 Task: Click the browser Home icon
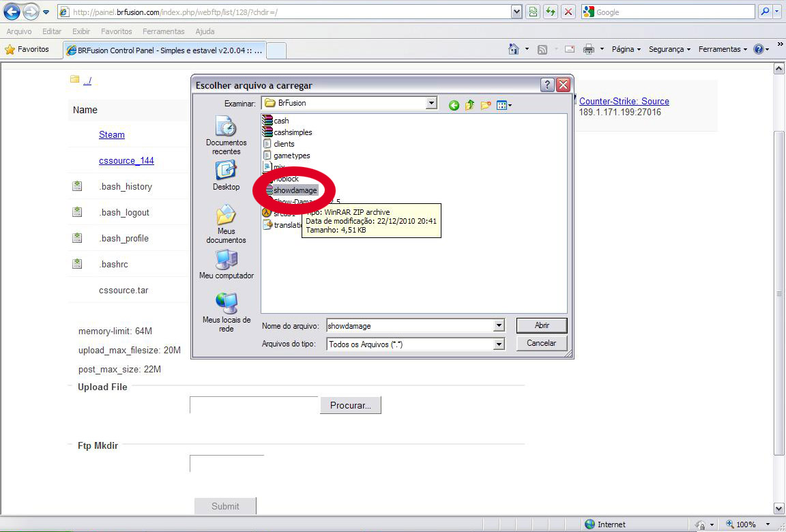(x=514, y=49)
